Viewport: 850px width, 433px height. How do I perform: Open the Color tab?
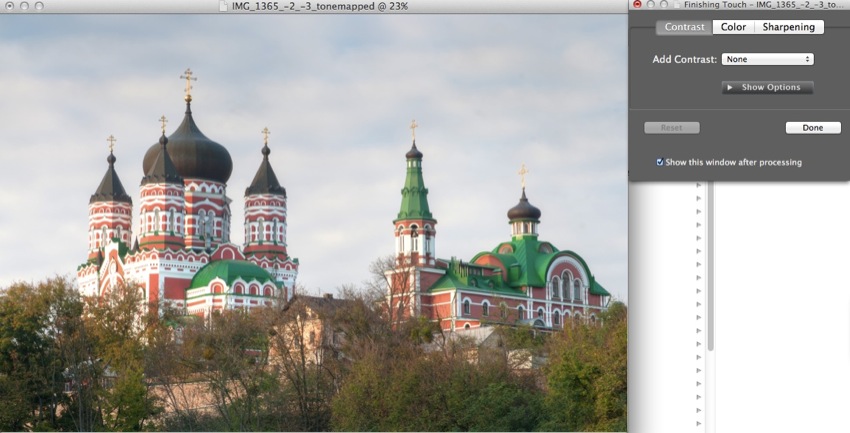pos(733,27)
